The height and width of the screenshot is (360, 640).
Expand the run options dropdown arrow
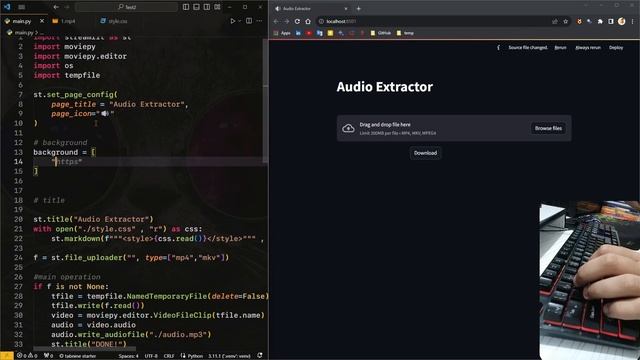coord(240,21)
